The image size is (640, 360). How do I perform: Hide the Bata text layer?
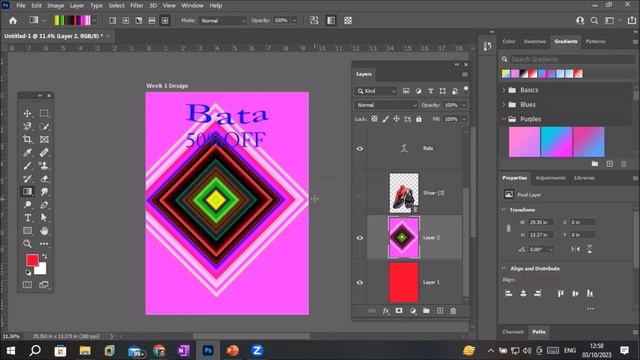coord(360,149)
